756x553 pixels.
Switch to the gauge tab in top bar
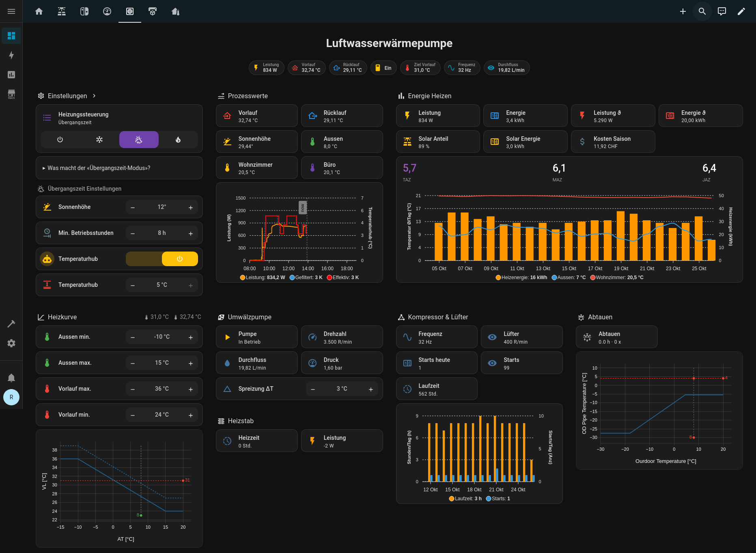click(x=107, y=11)
